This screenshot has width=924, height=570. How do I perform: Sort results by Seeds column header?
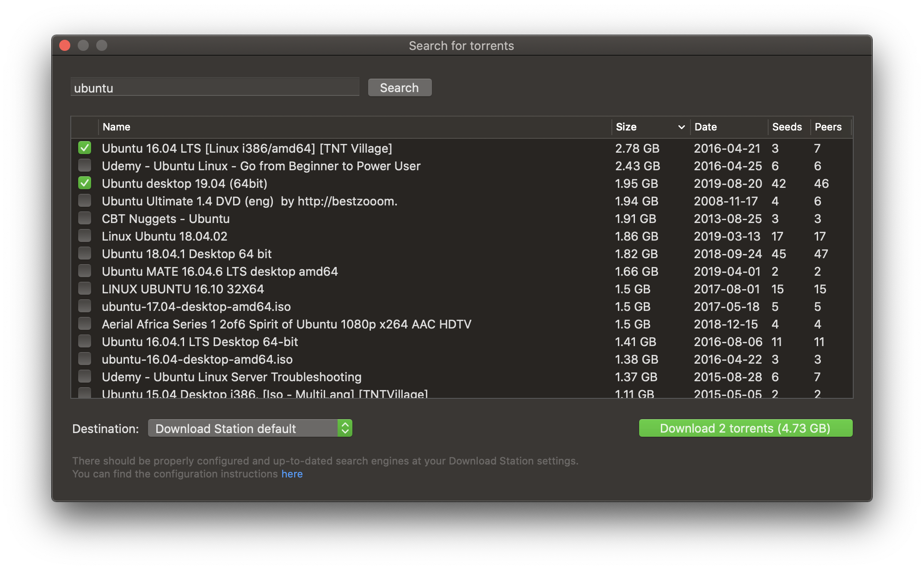(789, 127)
